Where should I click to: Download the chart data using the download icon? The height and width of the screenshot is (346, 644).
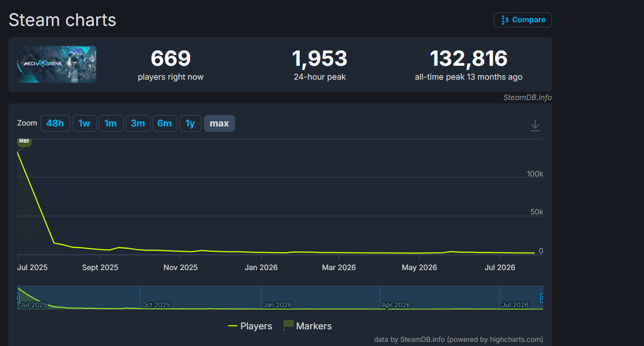point(535,126)
